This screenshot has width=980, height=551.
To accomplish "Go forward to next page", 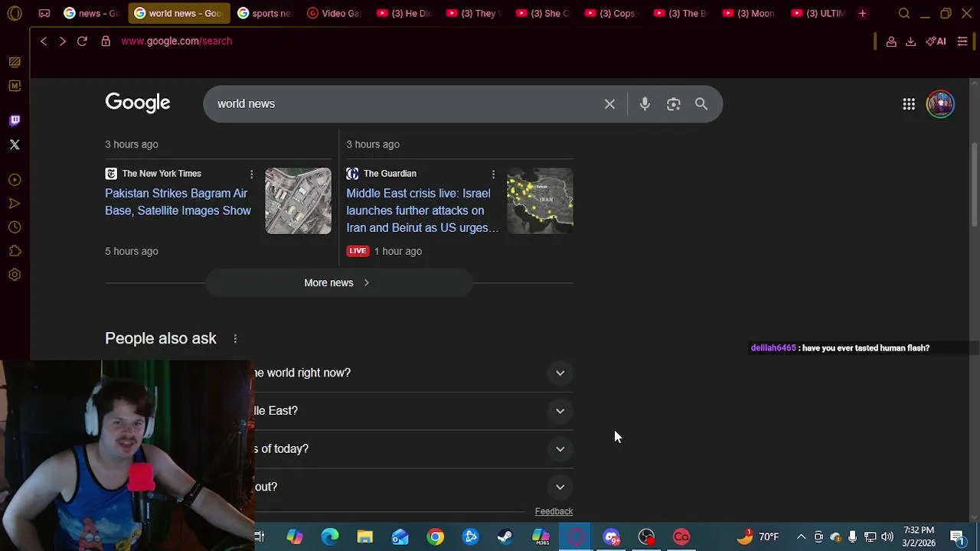I will [x=63, y=41].
